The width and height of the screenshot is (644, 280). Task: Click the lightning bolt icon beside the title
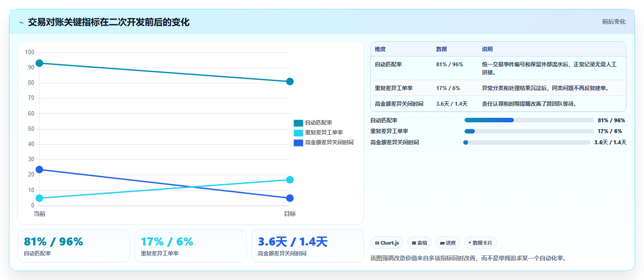coord(22,22)
